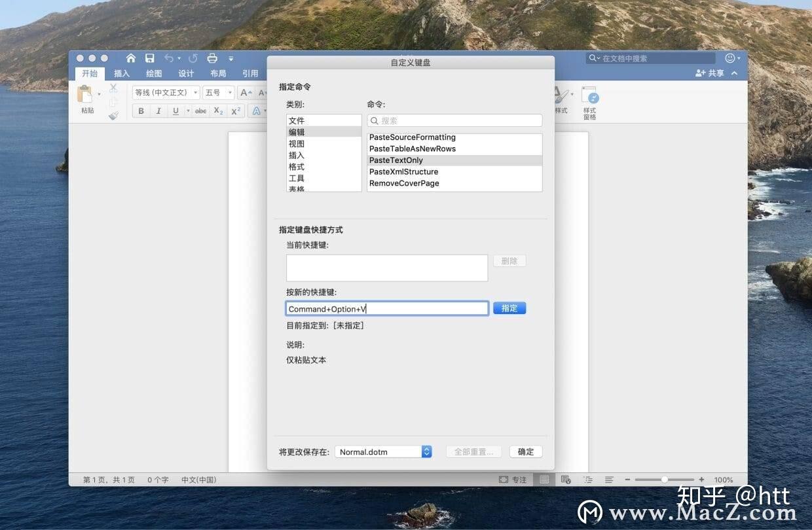The height and width of the screenshot is (530, 812).
Task: Apply subscript formatting with the X₂ icon
Action: 217,111
